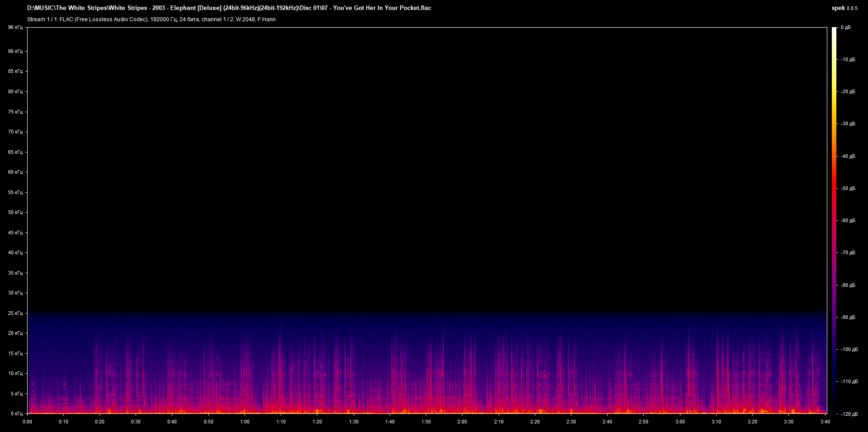Click the vertical dB color gradient bar
Screen dimensions: 868x432
tap(834, 220)
